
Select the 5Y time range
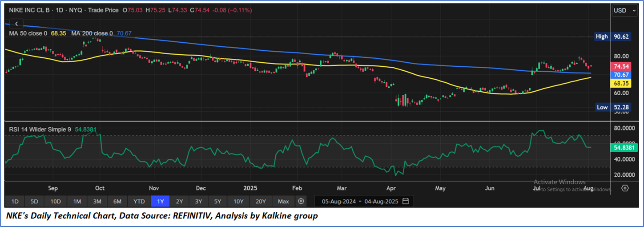pos(218,201)
